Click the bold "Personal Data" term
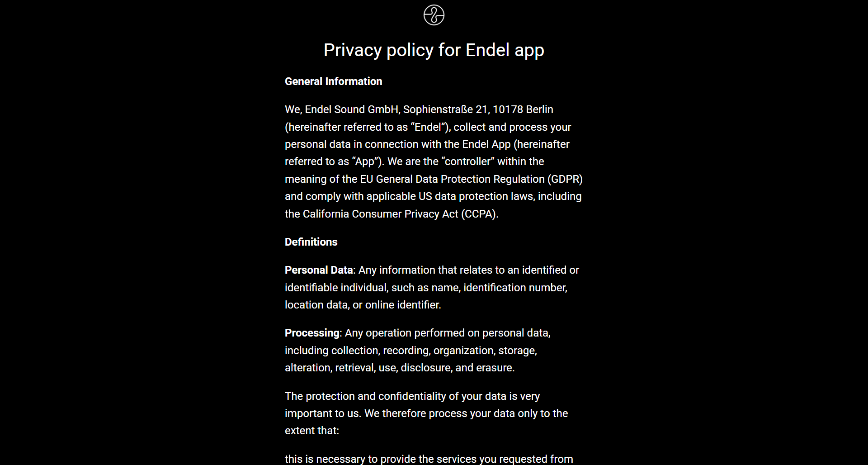868x465 pixels. [x=318, y=270]
